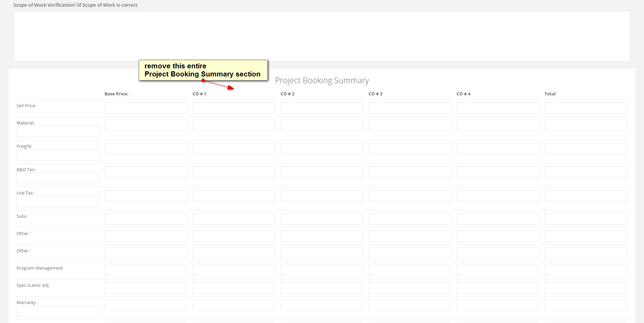Click the Base Price: column header
The height and width of the screenshot is (323, 644).
(x=116, y=94)
